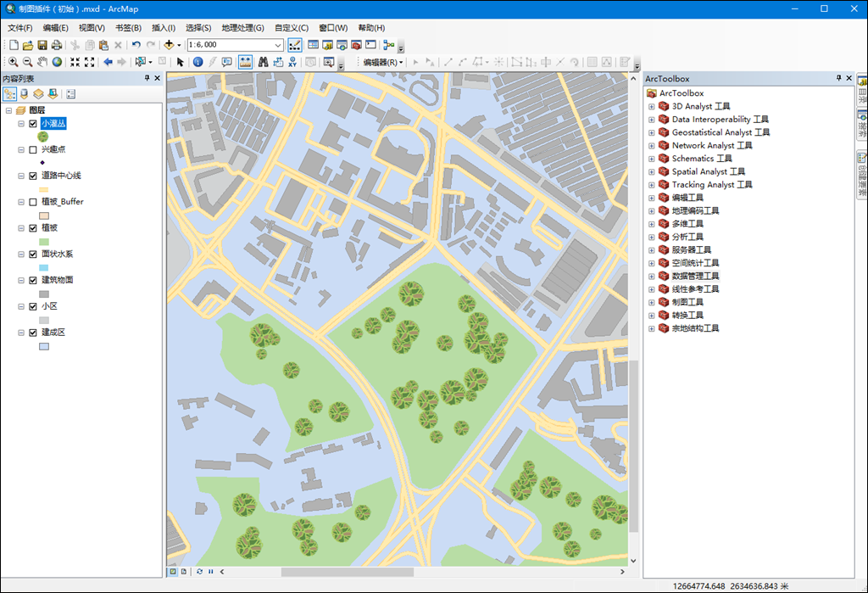The height and width of the screenshot is (593, 868).
Task: Switch to List By Visibility view
Action: [38, 94]
